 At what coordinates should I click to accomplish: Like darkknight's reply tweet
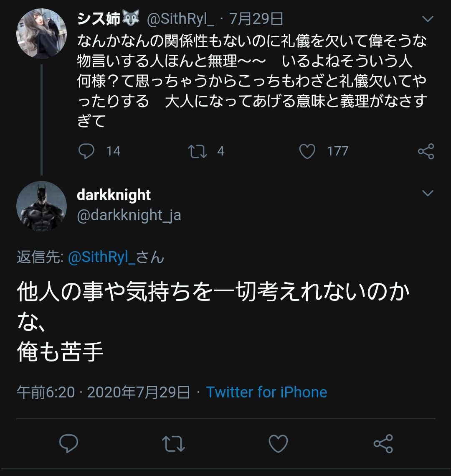click(278, 443)
